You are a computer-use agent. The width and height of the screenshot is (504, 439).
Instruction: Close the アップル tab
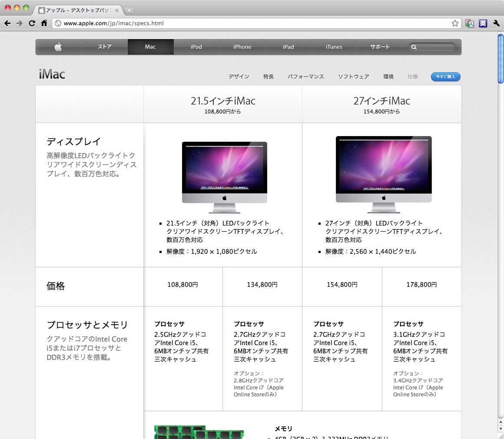click(x=117, y=10)
